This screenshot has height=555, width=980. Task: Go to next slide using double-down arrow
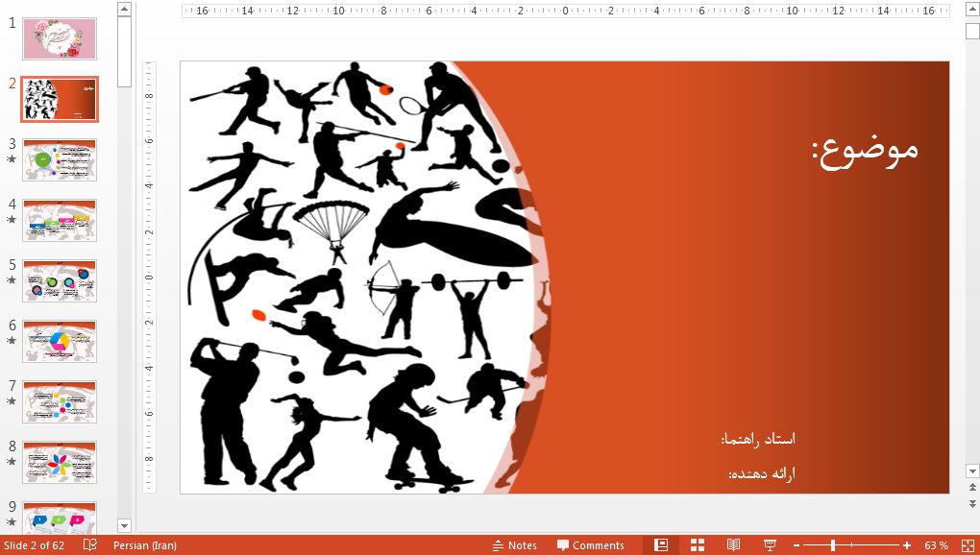click(x=972, y=502)
